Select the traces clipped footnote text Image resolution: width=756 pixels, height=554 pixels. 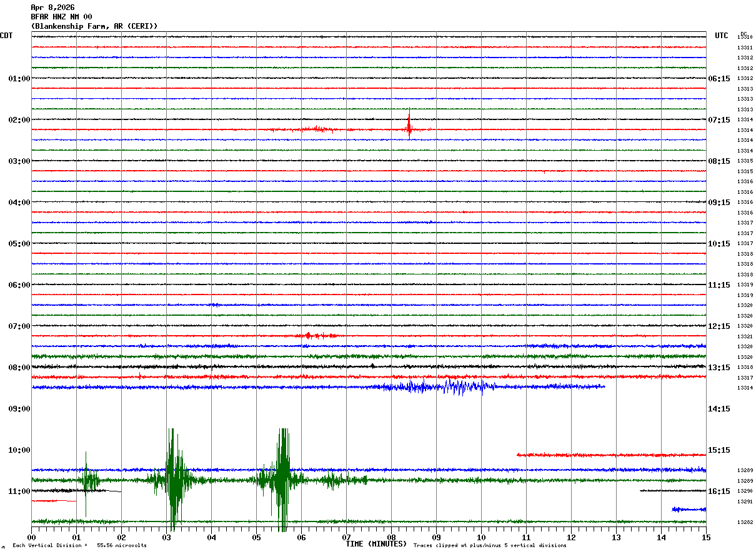pos(490,546)
